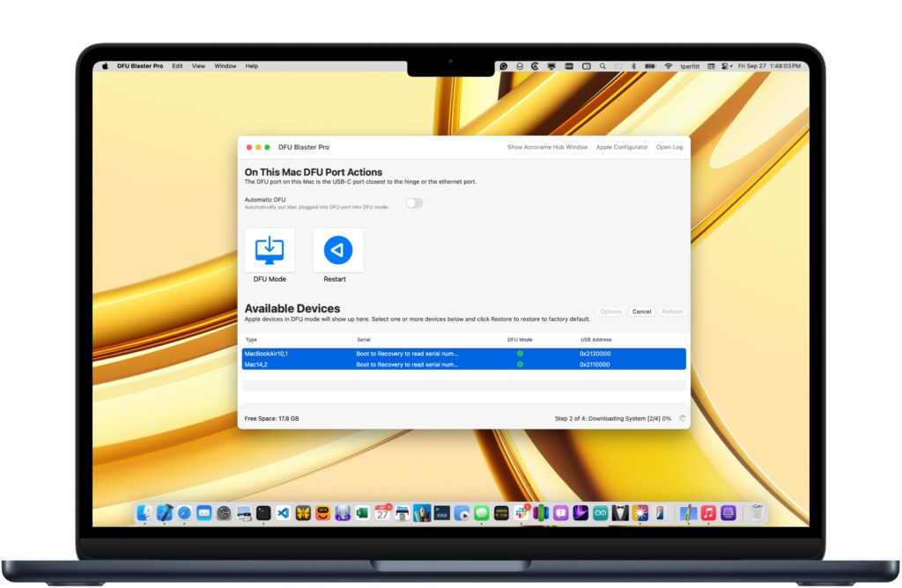The height and width of the screenshot is (588, 902).
Task: Open Messages from the Dock
Action: pyautogui.click(x=482, y=512)
